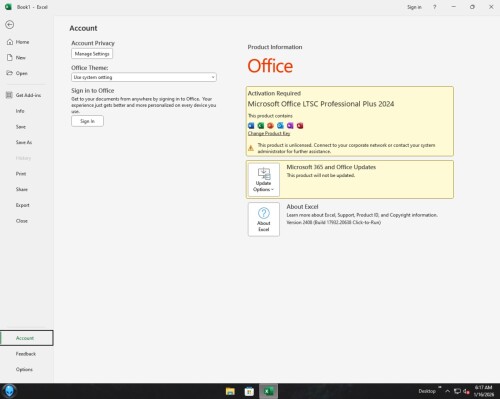Show hidden system tray icons chevron

448,391
